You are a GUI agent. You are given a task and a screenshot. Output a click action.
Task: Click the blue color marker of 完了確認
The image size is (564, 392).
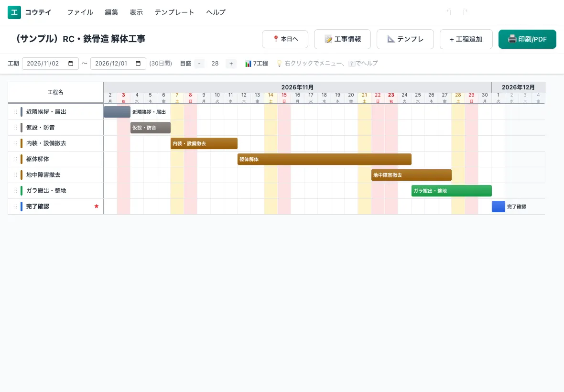(22, 207)
